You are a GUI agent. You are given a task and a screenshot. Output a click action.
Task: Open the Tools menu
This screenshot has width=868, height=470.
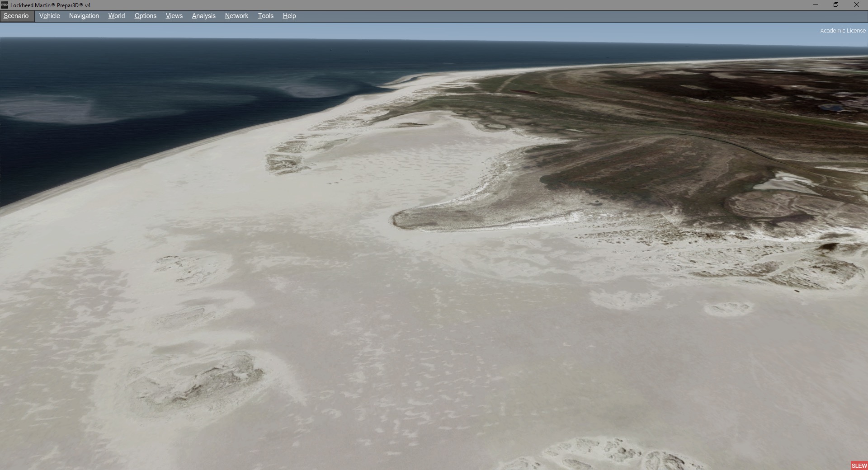[266, 16]
